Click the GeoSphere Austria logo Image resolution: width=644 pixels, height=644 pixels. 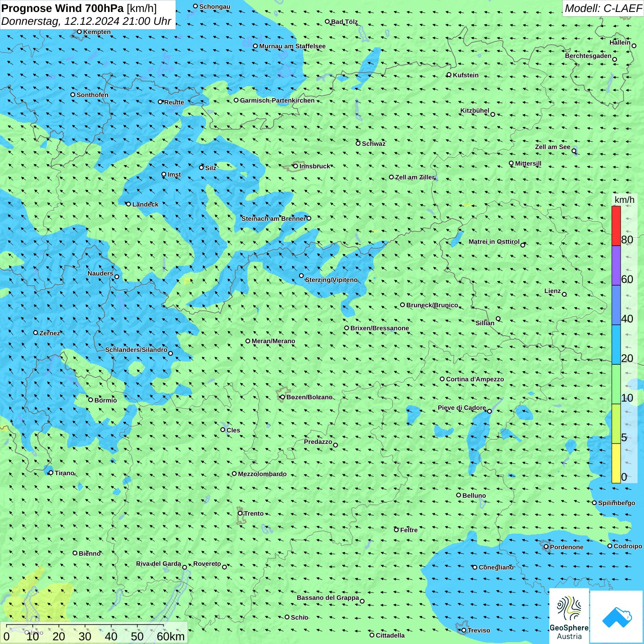[569, 616]
